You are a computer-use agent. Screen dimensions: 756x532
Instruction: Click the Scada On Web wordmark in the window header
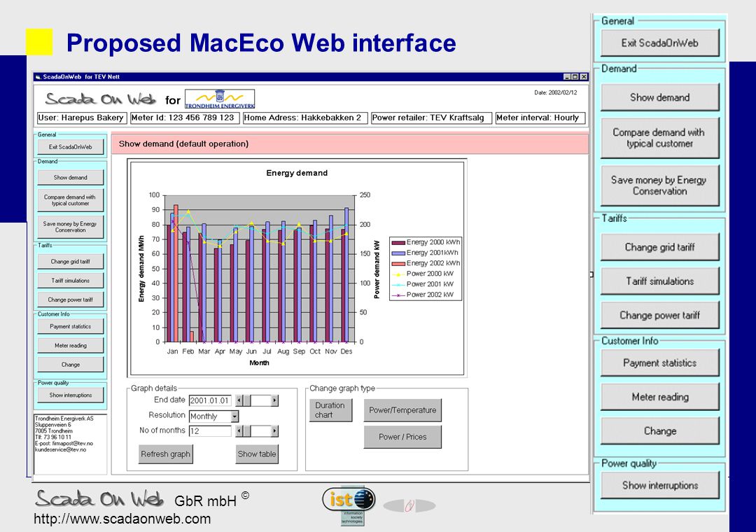[x=100, y=99]
